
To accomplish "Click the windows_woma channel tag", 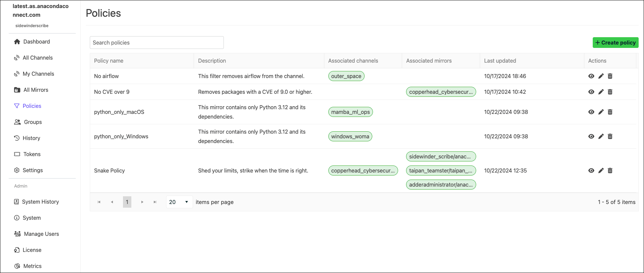I will [350, 136].
